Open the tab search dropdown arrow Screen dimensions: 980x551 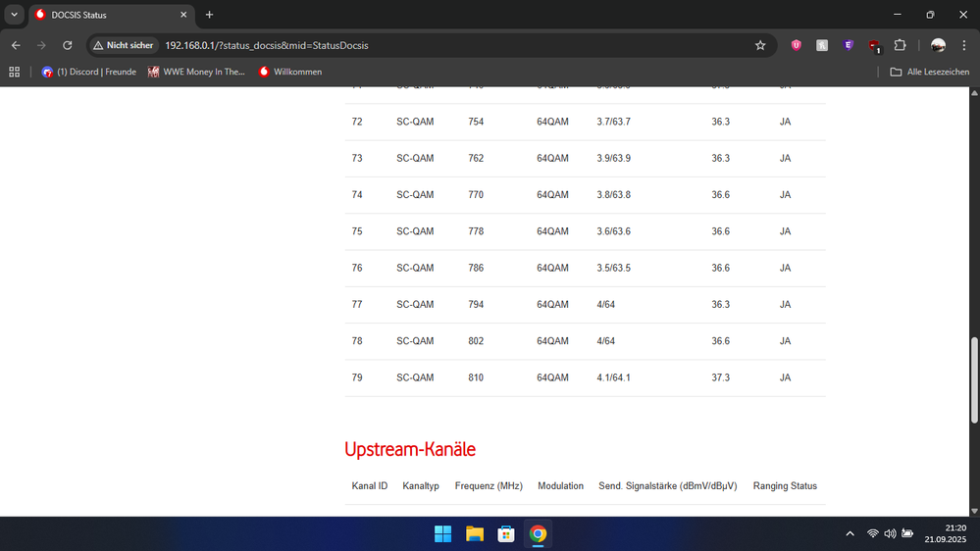point(14,15)
